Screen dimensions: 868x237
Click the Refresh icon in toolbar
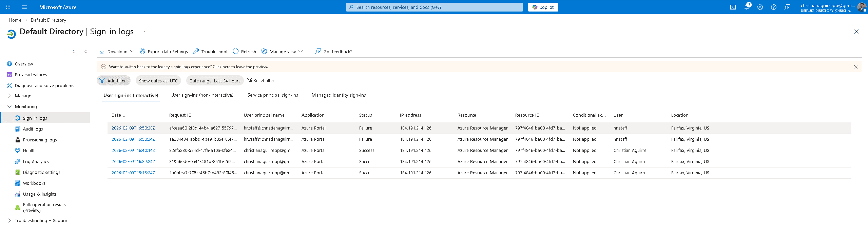tap(236, 52)
